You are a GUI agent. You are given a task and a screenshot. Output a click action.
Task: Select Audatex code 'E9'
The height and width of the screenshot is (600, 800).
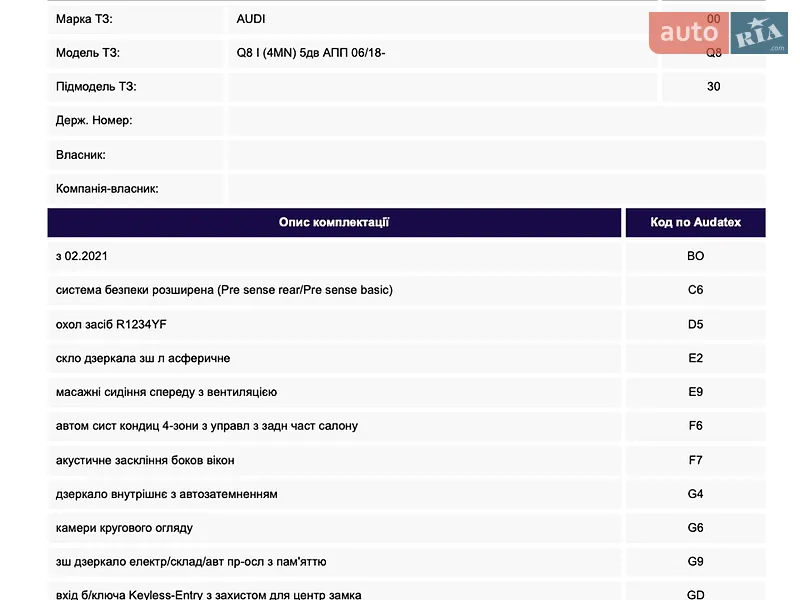(695, 392)
